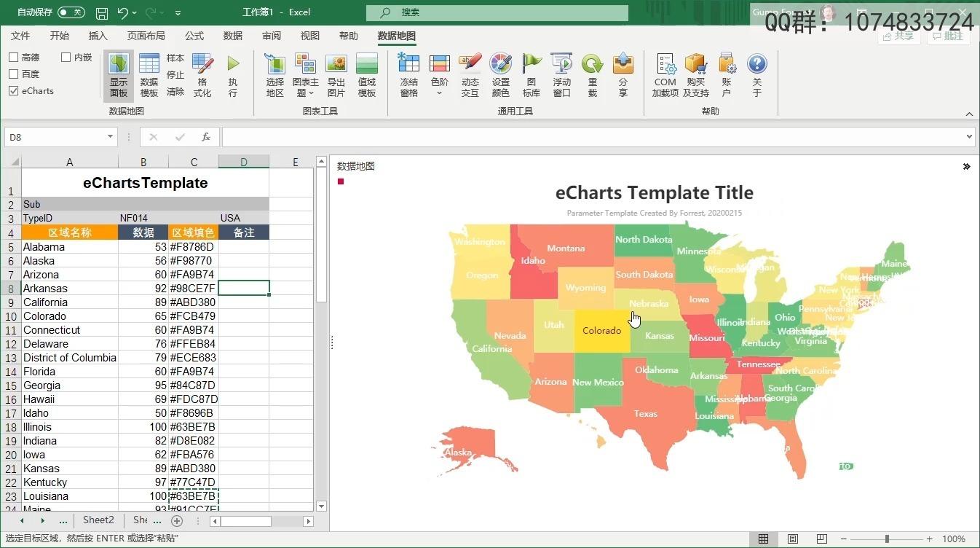This screenshot has width=980, height=548.
Task: Click the 分享 share icon
Action: point(623,75)
